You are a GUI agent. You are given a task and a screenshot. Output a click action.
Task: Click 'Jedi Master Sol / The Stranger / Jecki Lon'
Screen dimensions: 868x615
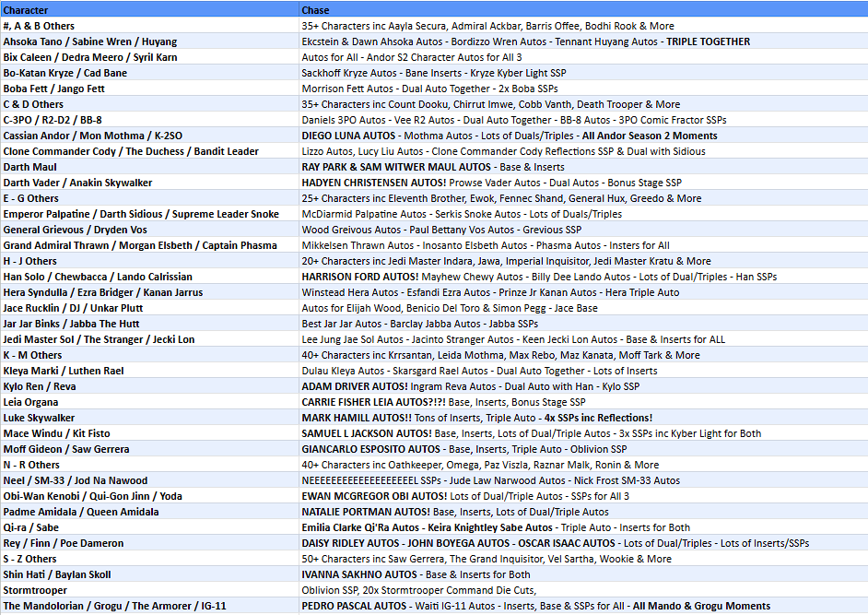pyautogui.click(x=149, y=339)
